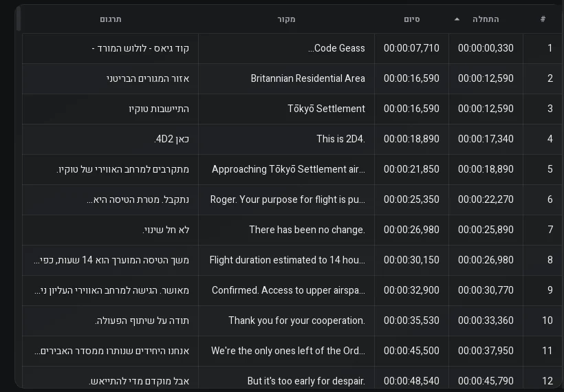Select row number 2
564x392 pixels.
click(550, 78)
